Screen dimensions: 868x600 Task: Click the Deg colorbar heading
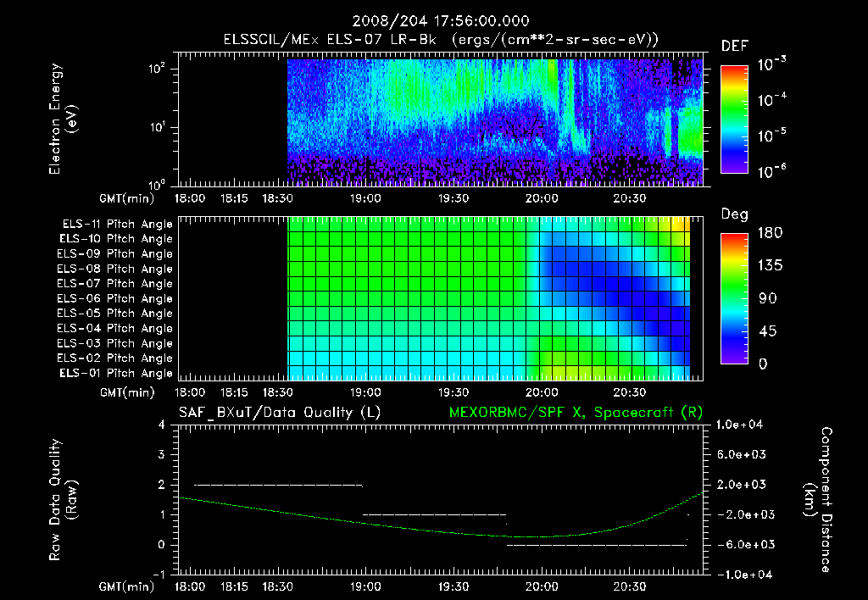tap(735, 214)
